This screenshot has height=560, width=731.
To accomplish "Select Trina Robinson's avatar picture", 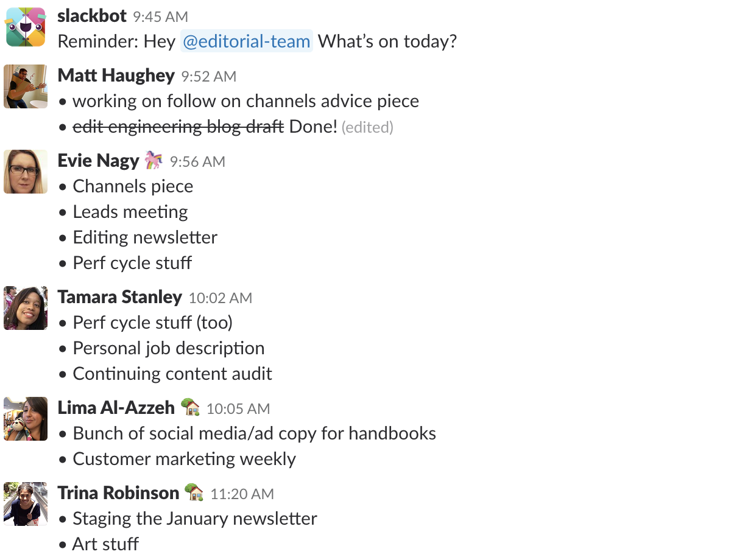I will click(x=26, y=504).
